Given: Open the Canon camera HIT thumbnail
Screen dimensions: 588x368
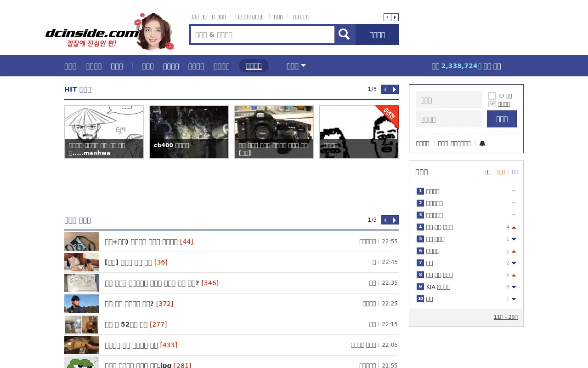Looking at the screenshot, I should [x=274, y=132].
